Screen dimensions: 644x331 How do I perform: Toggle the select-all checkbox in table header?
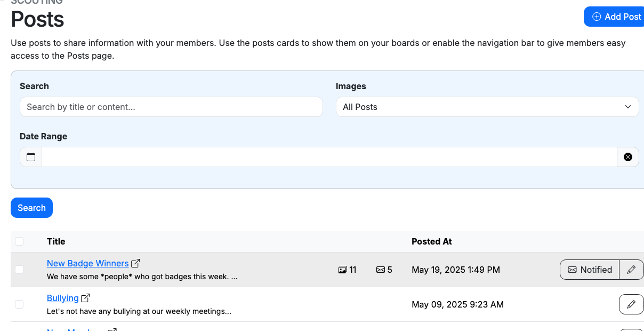pos(19,241)
